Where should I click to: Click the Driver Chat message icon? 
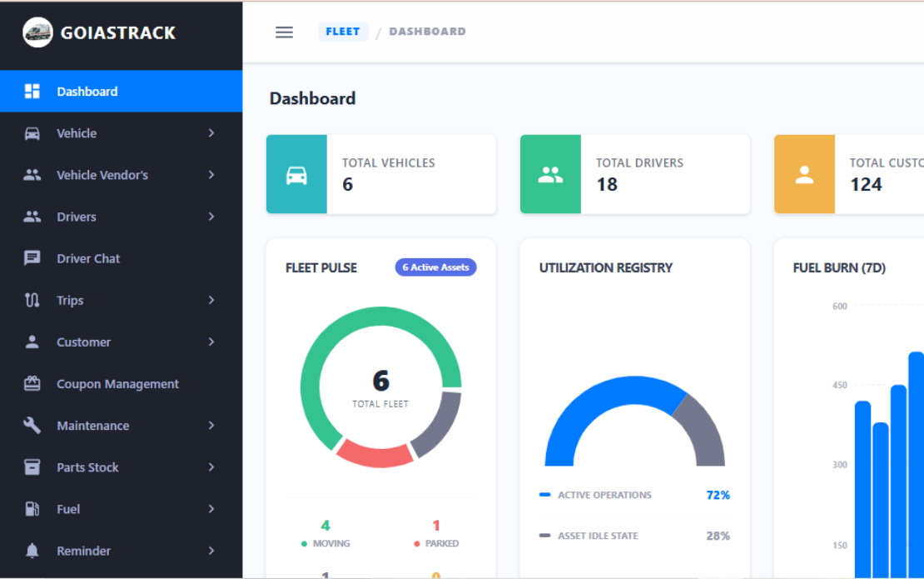tap(32, 258)
